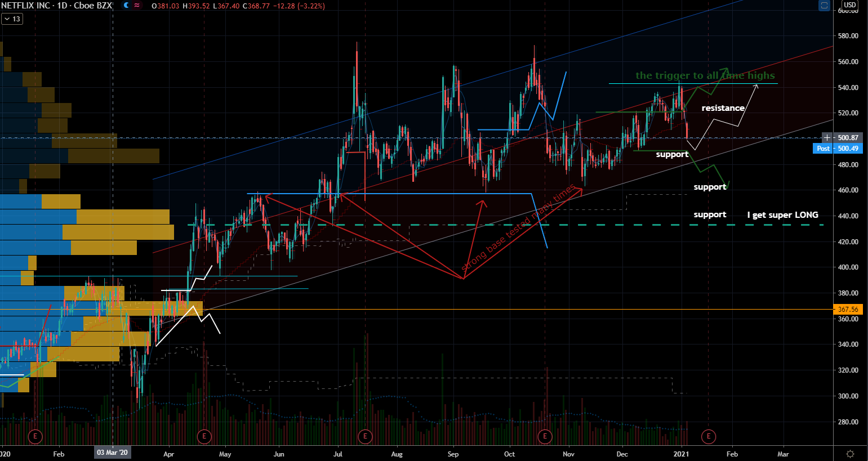Image resolution: width=868 pixels, height=461 pixels.
Task: Click the 500.87 current price tag
Action: [848, 138]
